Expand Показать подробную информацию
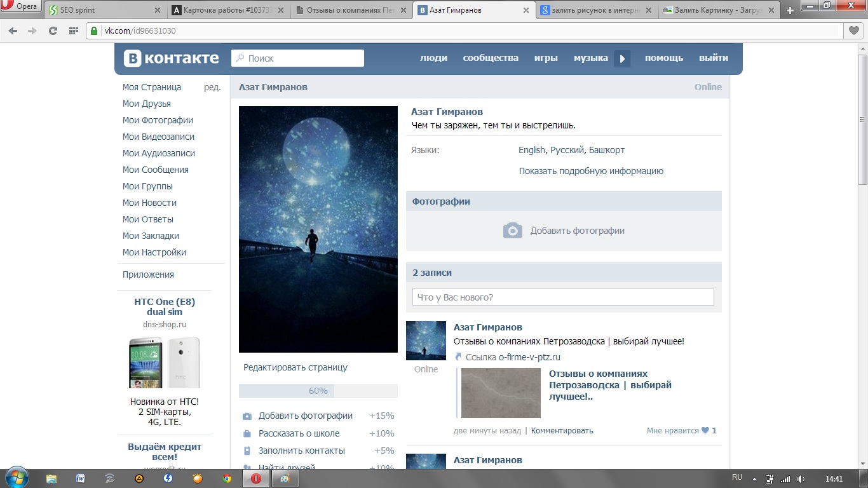 pos(591,171)
